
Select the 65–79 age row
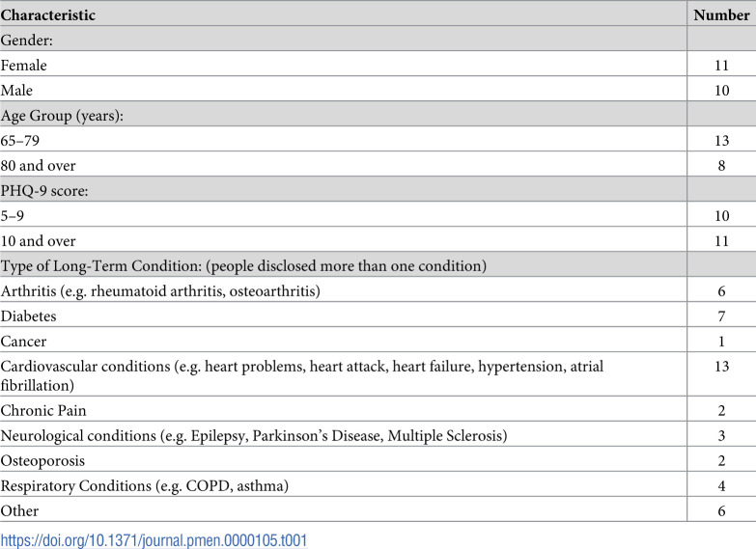click(x=378, y=140)
